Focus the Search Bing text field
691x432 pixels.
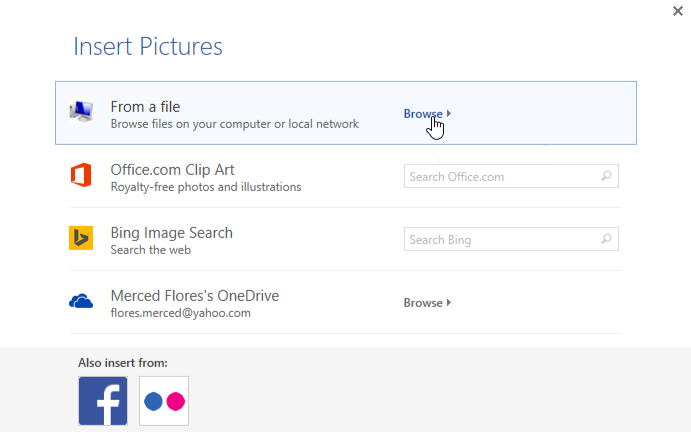tap(500, 240)
